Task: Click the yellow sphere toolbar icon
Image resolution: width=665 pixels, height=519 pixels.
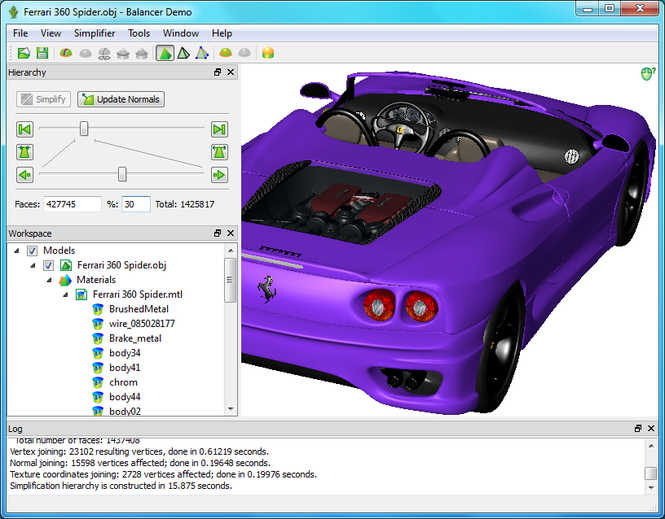Action: click(268, 53)
